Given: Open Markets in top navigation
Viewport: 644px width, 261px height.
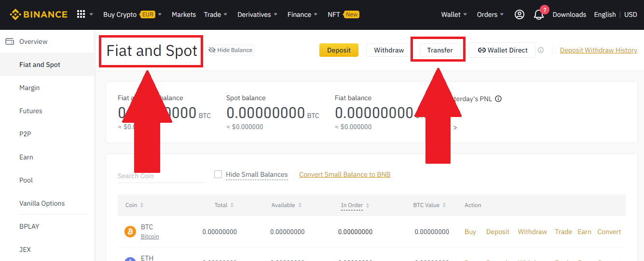Looking at the screenshot, I should (x=184, y=14).
